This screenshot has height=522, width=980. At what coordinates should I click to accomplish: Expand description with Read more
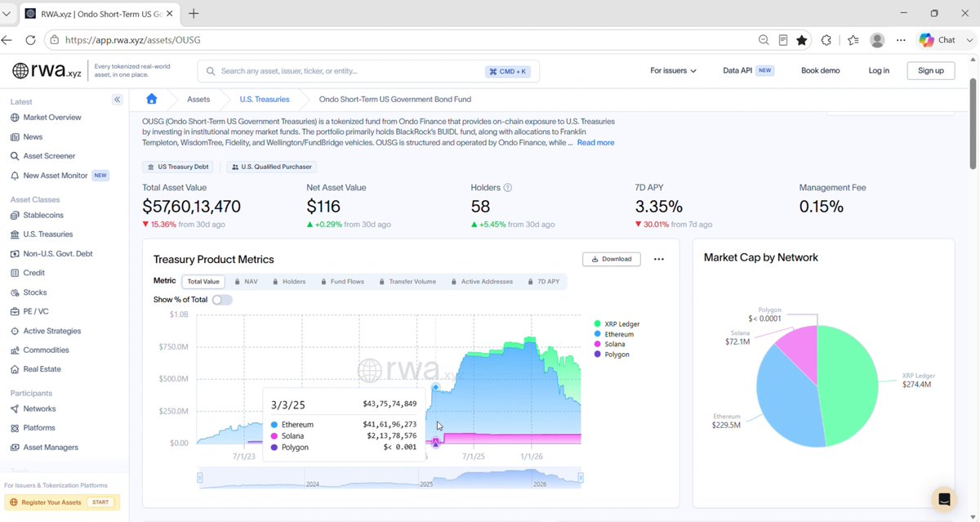pyautogui.click(x=595, y=143)
